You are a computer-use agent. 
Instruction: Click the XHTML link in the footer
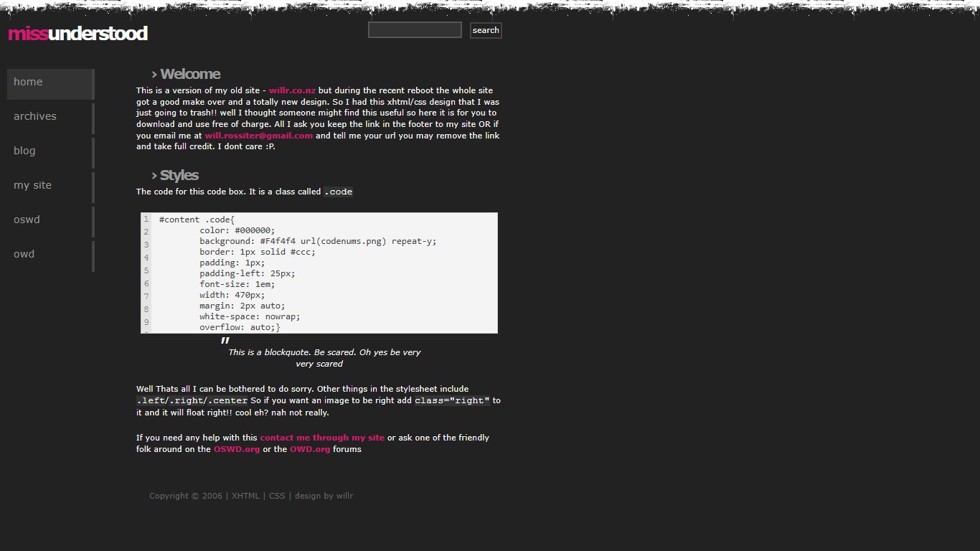pyautogui.click(x=245, y=496)
